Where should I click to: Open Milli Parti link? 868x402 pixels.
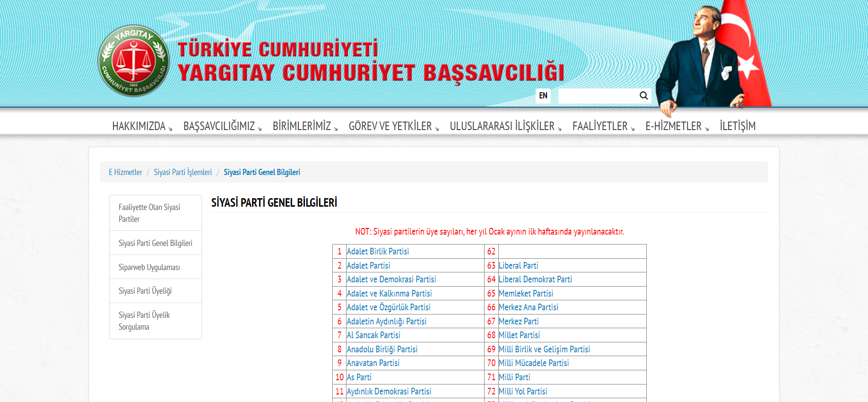(514, 377)
